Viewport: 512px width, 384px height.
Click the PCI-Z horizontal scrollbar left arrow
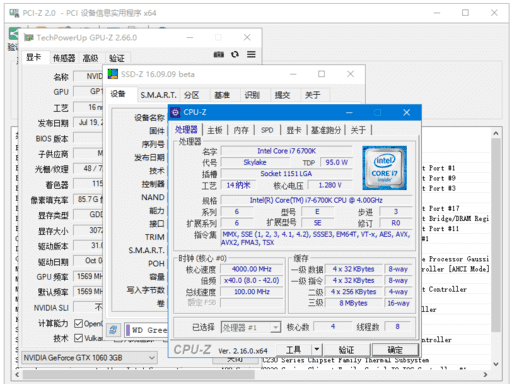click(x=17, y=375)
